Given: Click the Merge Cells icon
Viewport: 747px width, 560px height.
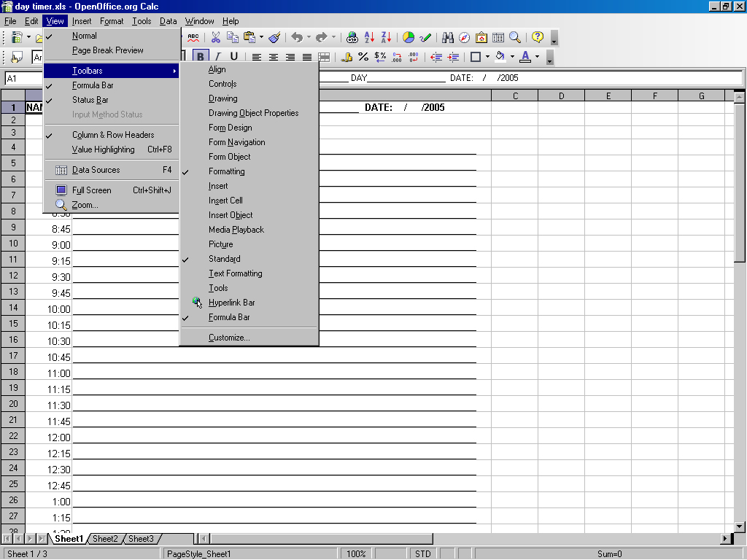Looking at the screenshot, I should (x=324, y=57).
